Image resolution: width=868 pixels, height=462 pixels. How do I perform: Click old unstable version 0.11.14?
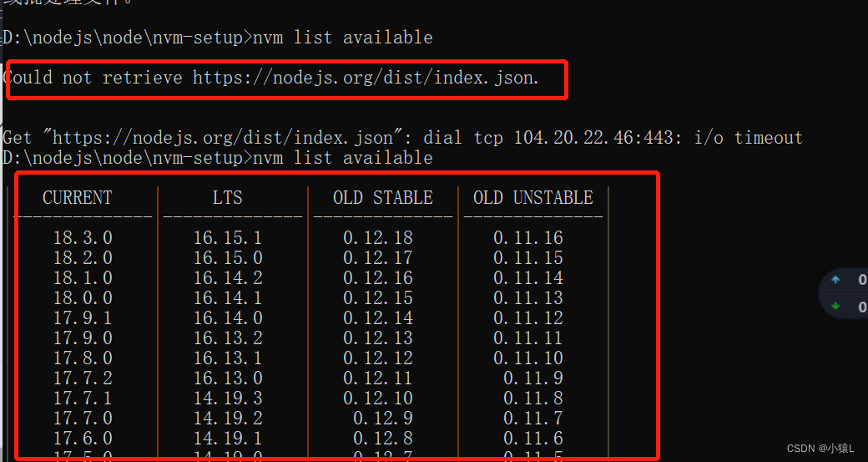(528, 277)
